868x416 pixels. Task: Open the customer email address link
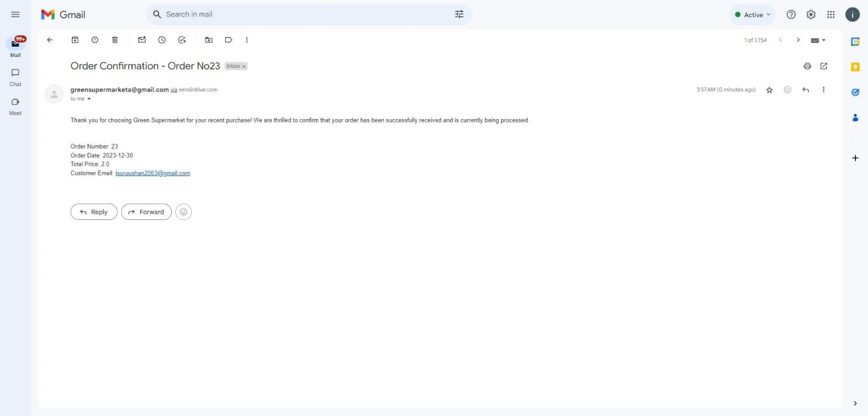click(x=153, y=173)
